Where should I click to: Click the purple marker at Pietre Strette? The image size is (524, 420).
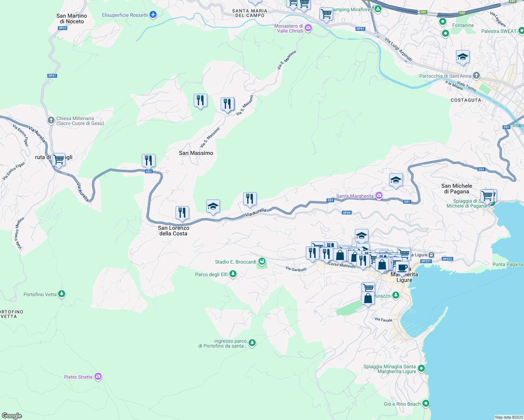(x=98, y=377)
